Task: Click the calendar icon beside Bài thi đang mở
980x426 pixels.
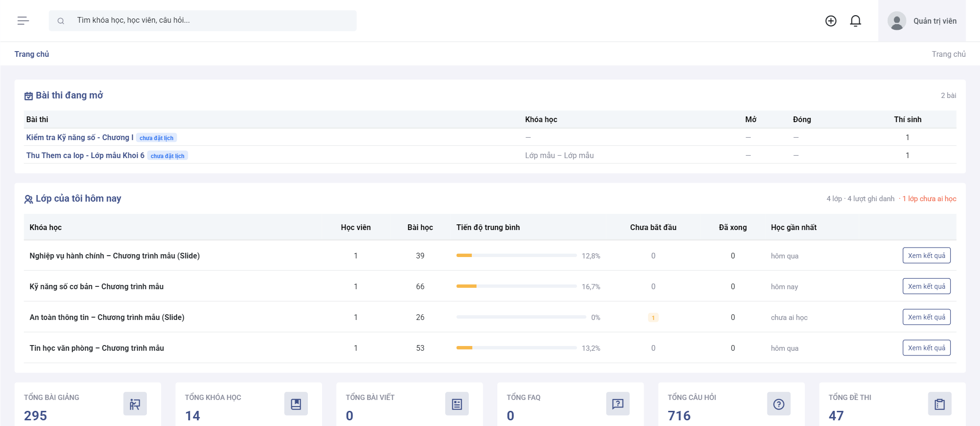Action: pyautogui.click(x=28, y=96)
